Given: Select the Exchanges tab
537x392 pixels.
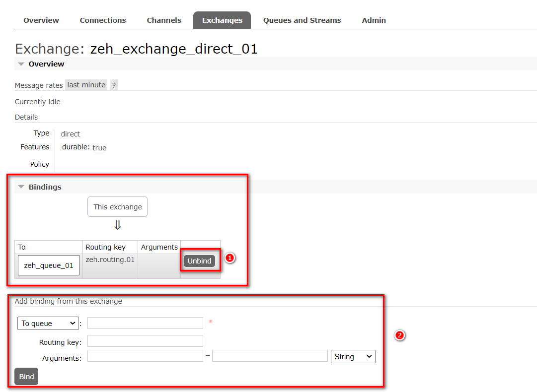Looking at the screenshot, I should click(222, 20).
